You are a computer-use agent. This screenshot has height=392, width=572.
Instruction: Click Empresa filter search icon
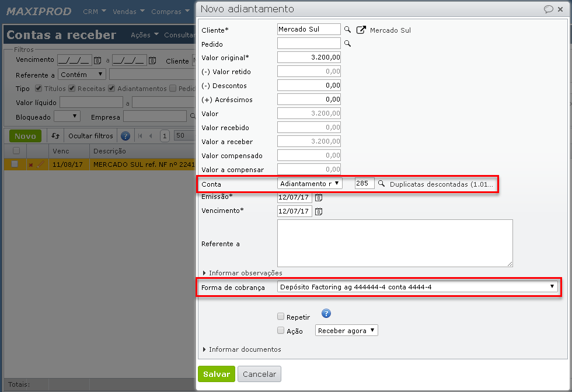192,116
